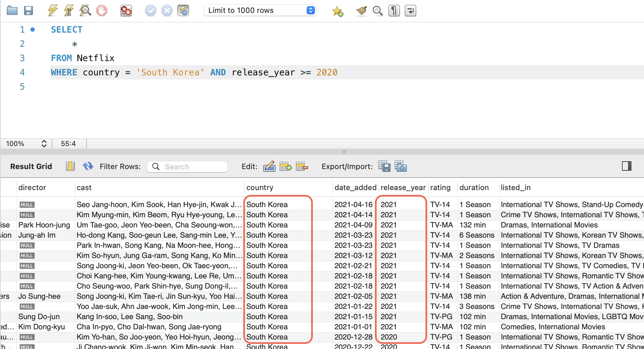Rollback the transaction with the X icon
This screenshot has height=349, width=644.
[167, 11]
